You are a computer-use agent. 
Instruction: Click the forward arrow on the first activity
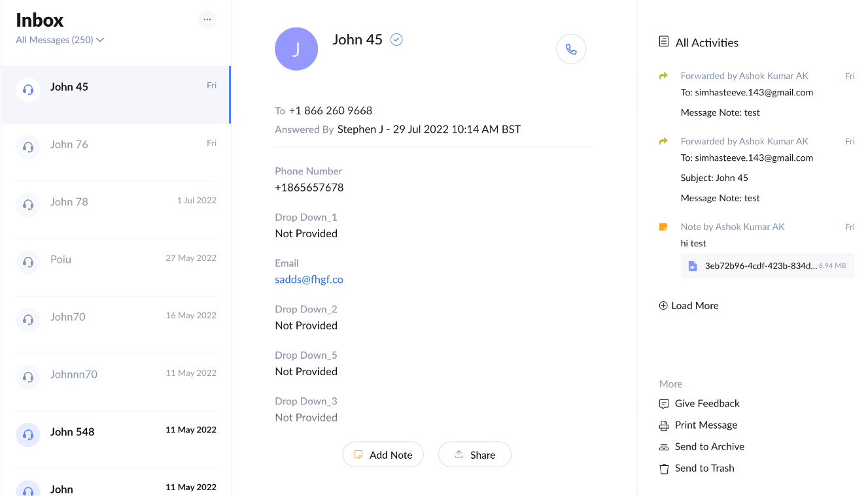click(665, 75)
